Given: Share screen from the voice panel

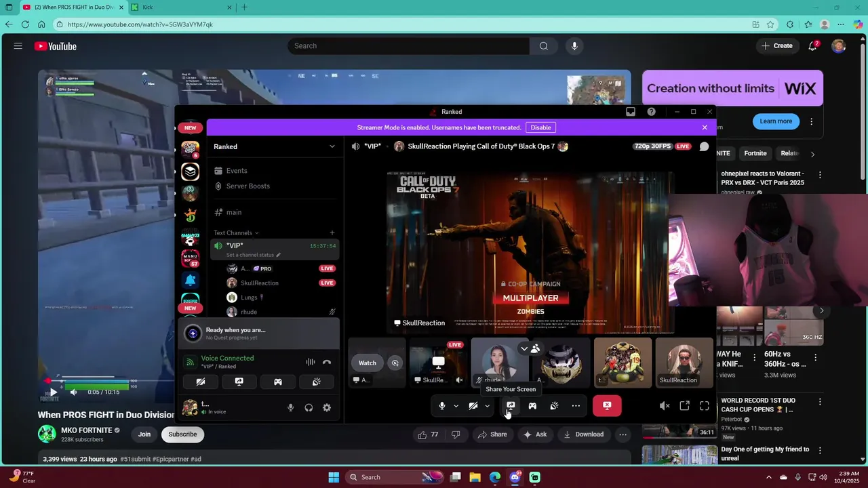Looking at the screenshot, I should click(239, 382).
